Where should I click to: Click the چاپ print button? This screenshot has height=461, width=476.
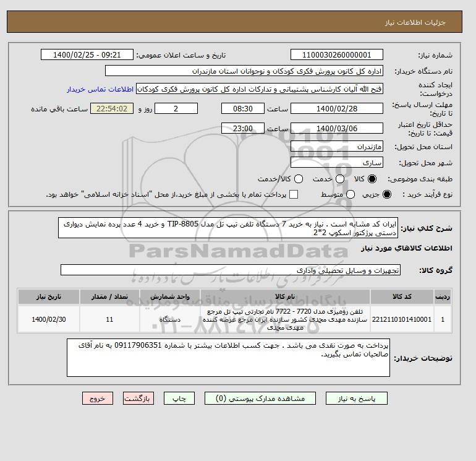(179, 399)
